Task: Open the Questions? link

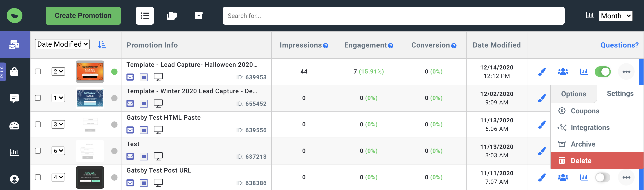Action: [619, 45]
